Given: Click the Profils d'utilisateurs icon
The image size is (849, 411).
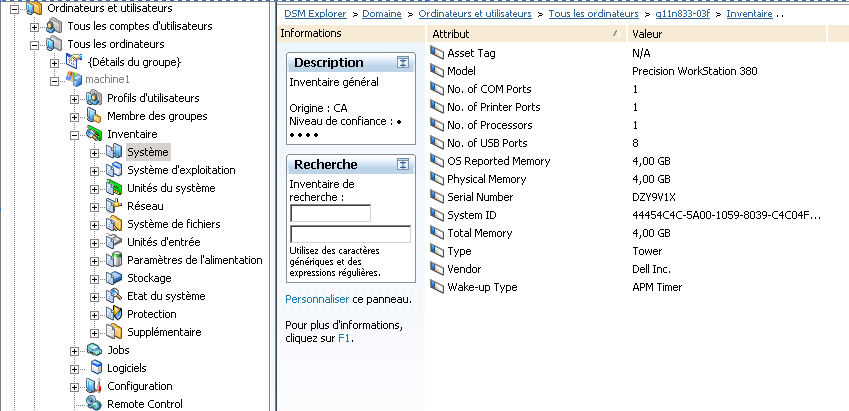Looking at the screenshot, I should [94, 98].
